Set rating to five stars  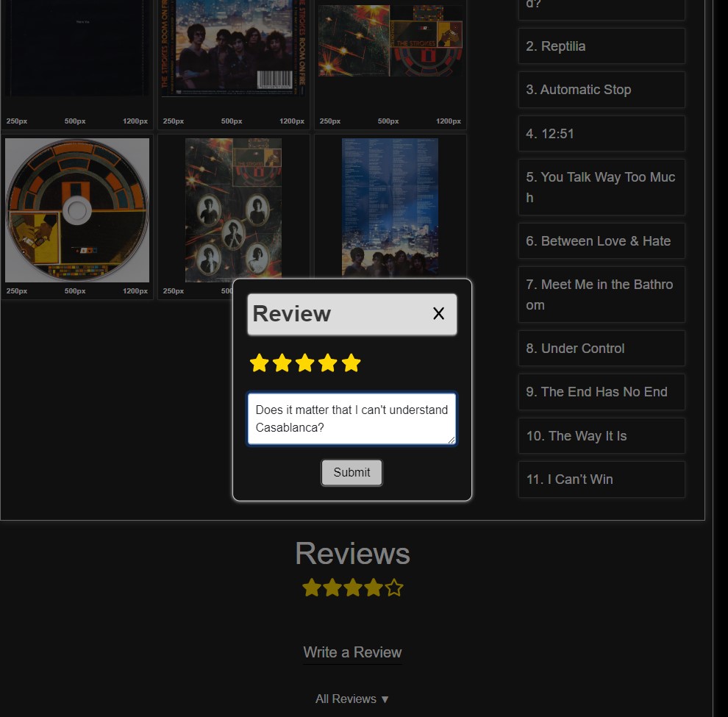351,363
